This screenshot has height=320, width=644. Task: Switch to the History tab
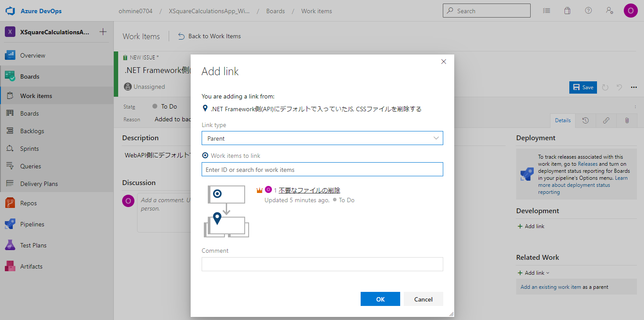pyautogui.click(x=586, y=120)
